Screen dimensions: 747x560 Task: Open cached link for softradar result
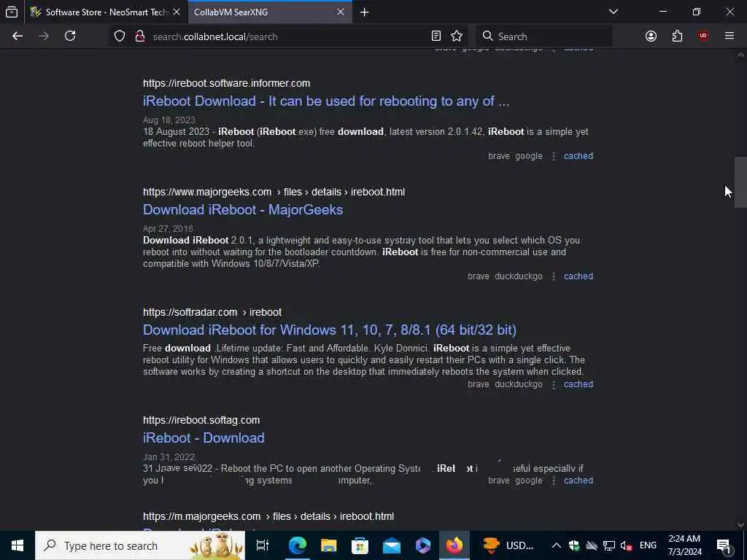[x=578, y=384]
